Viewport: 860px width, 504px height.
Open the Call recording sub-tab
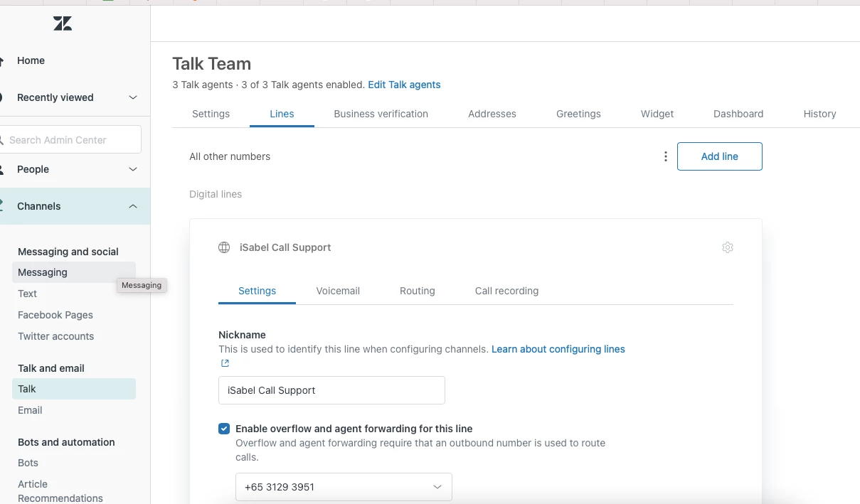click(506, 291)
